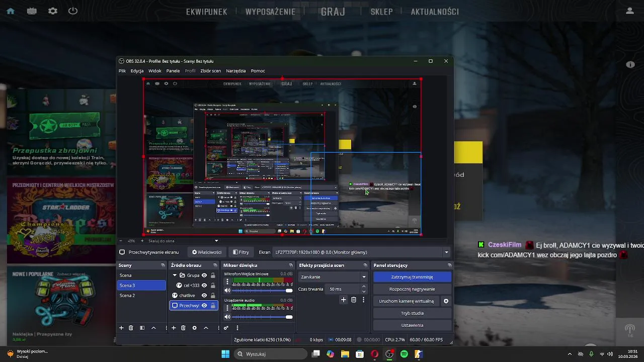
Task: Open audio mixer three-dot menu at bottom
Action: 237,328
